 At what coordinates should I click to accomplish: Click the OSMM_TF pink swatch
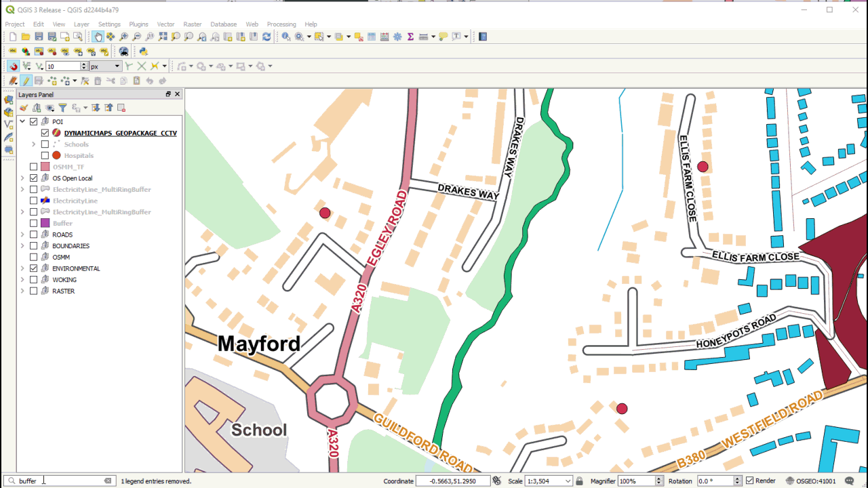pos(45,167)
